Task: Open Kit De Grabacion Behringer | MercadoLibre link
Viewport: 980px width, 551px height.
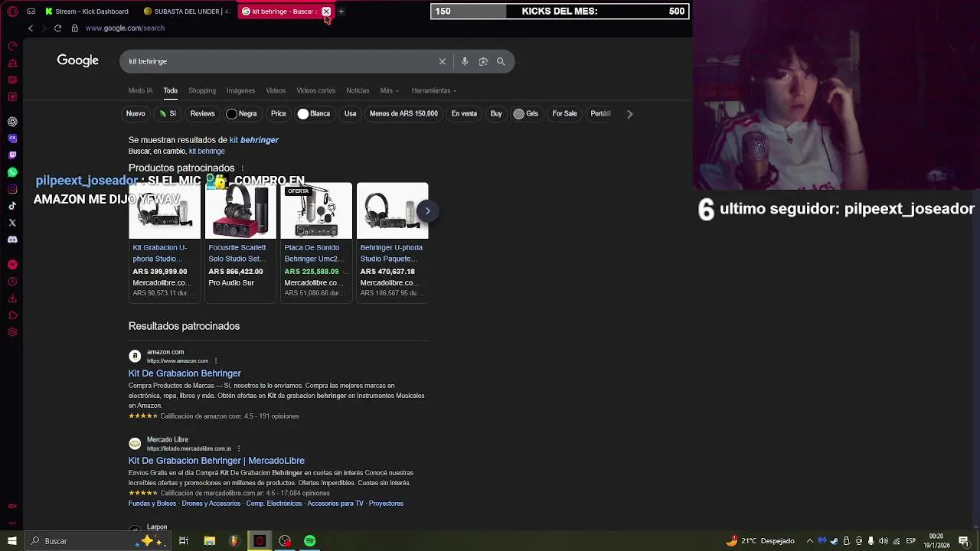Action: (217, 461)
